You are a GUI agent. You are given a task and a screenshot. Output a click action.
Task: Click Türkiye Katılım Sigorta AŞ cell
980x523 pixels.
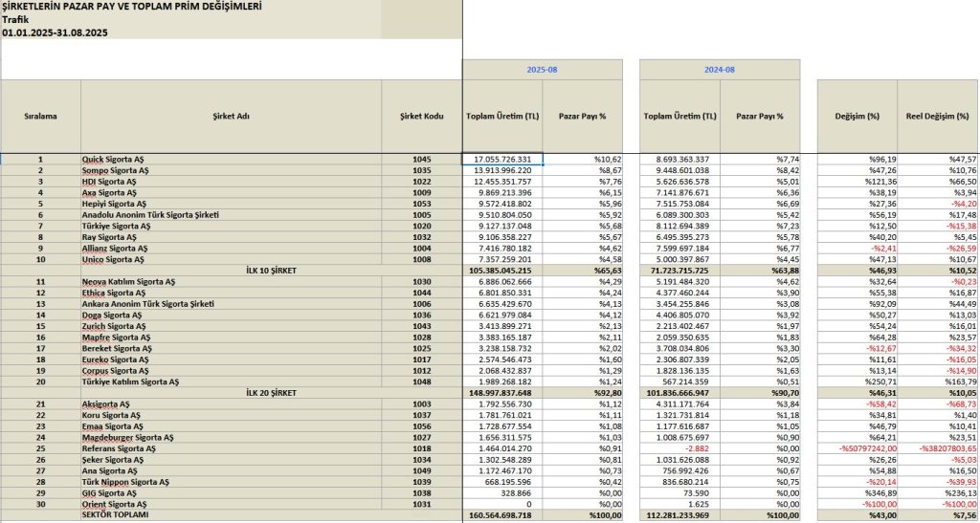pos(232,381)
